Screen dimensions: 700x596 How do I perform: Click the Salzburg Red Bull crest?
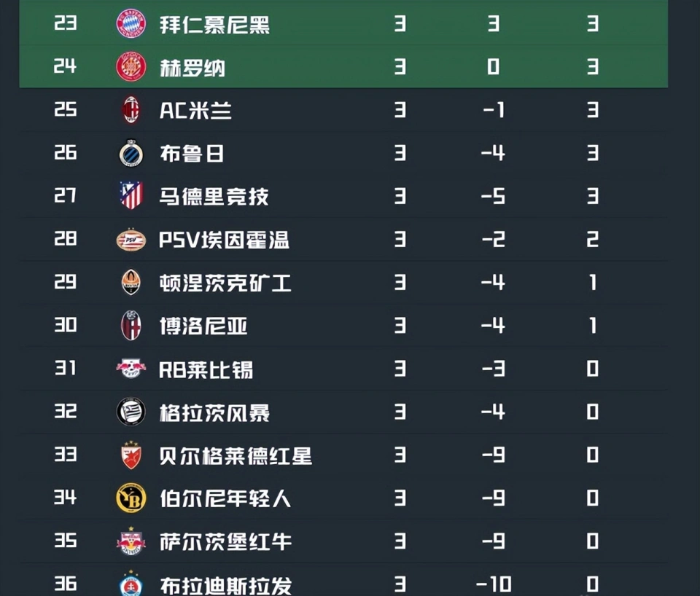point(131,541)
